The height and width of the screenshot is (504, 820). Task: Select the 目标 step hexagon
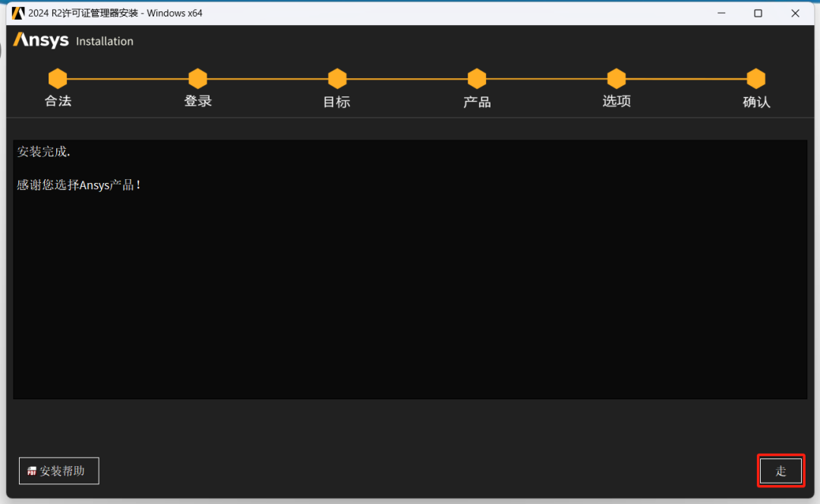(337, 79)
